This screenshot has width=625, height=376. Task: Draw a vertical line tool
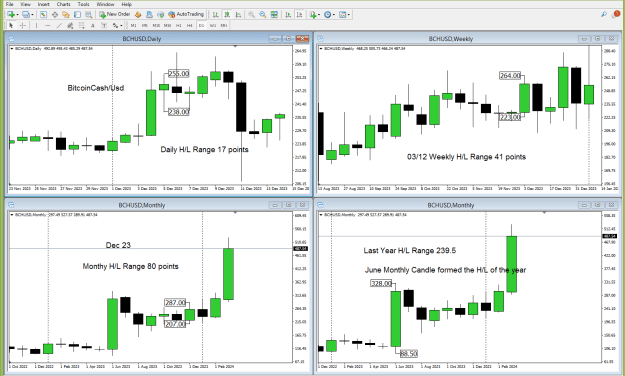tap(36, 25)
